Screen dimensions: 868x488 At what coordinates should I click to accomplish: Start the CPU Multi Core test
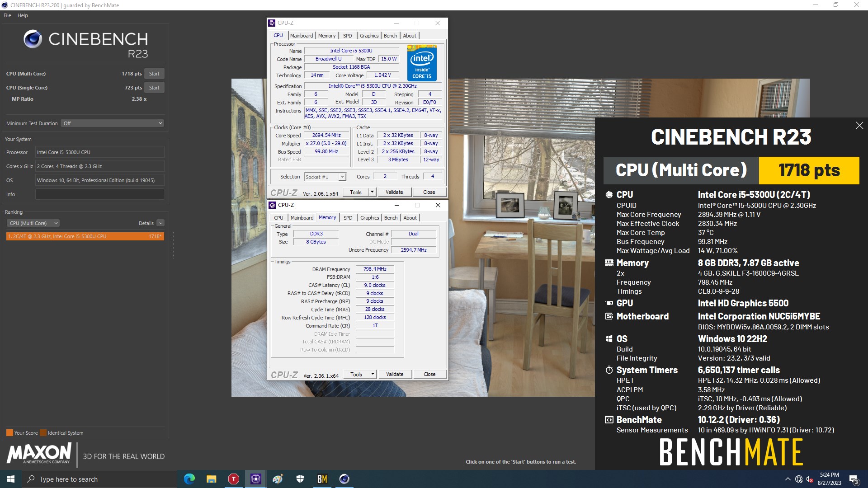point(154,74)
